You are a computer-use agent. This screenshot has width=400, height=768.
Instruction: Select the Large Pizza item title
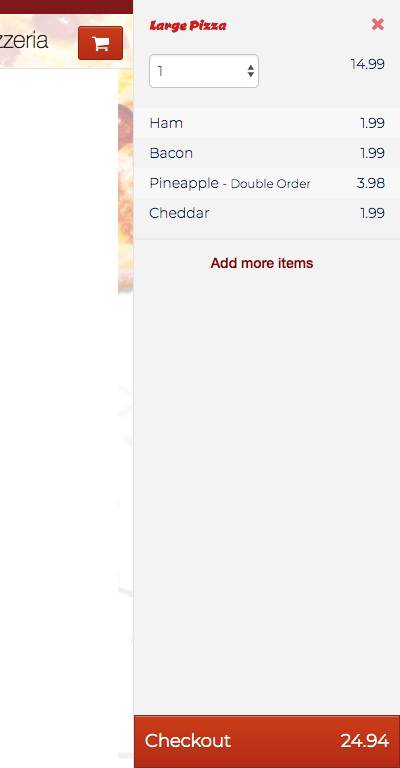tap(188, 25)
